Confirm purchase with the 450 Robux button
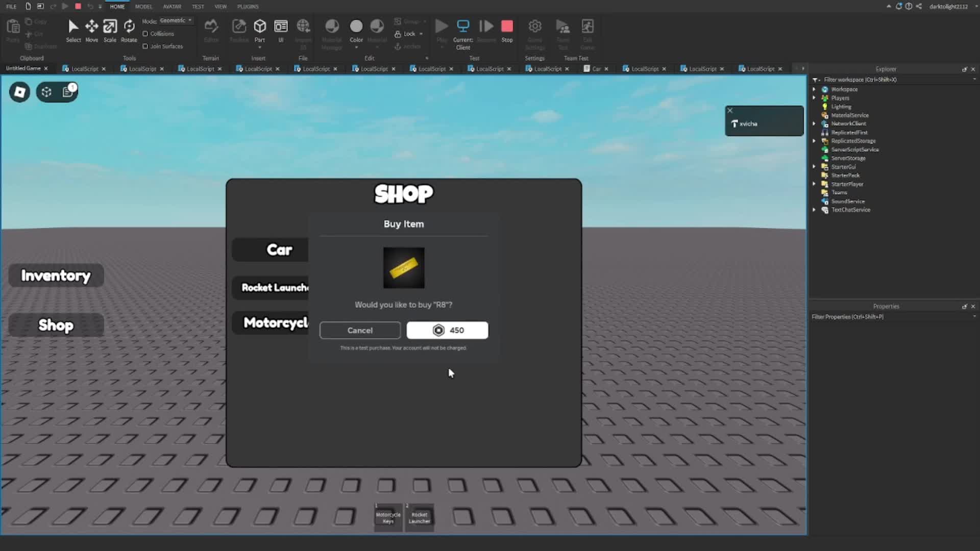The width and height of the screenshot is (980, 551). [x=447, y=330]
